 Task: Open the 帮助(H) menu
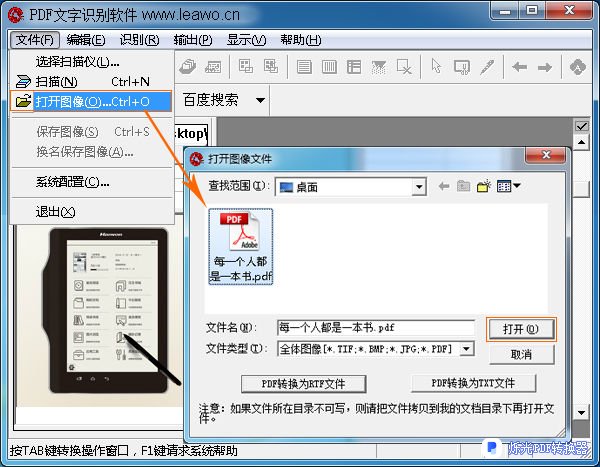click(x=301, y=40)
